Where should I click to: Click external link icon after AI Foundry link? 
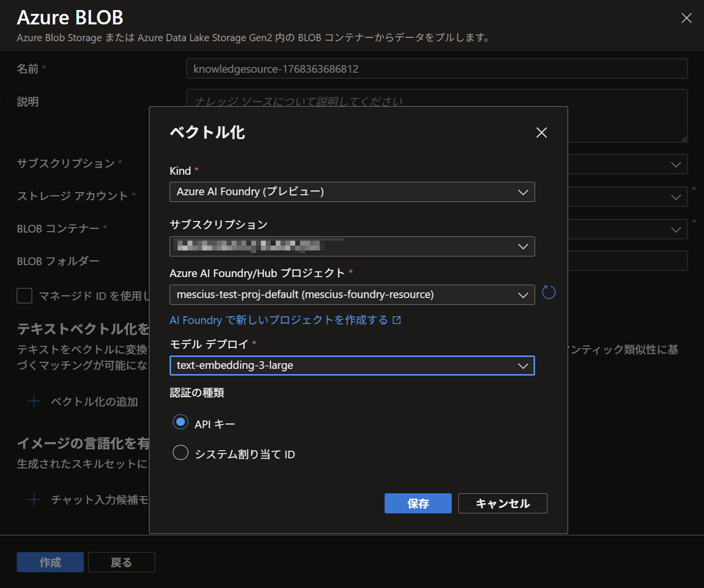(x=397, y=320)
